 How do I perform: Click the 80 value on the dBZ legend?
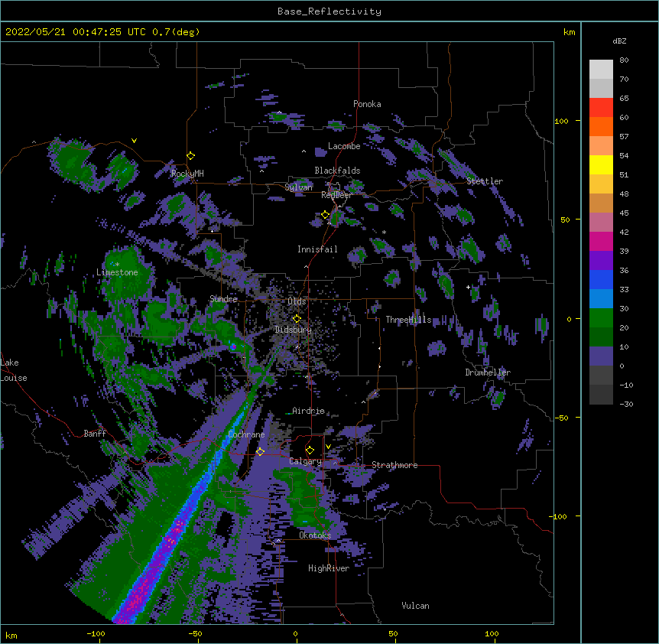click(624, 60)
